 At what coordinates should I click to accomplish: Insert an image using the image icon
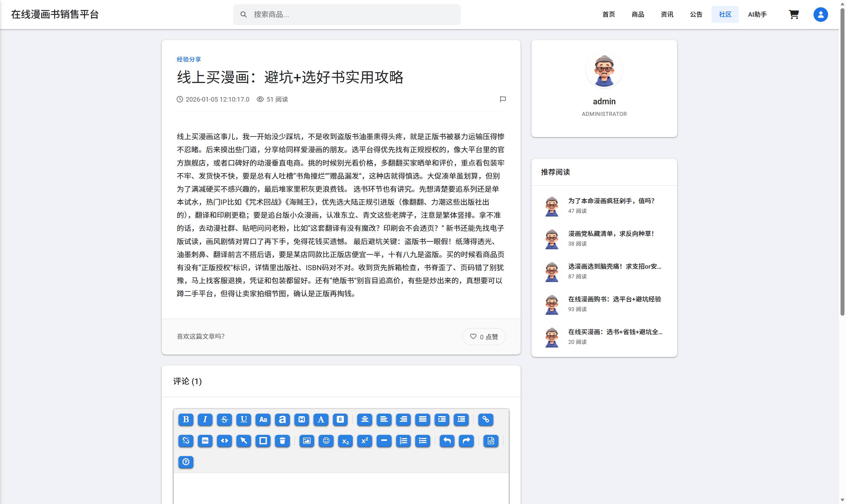coord(306,441)
